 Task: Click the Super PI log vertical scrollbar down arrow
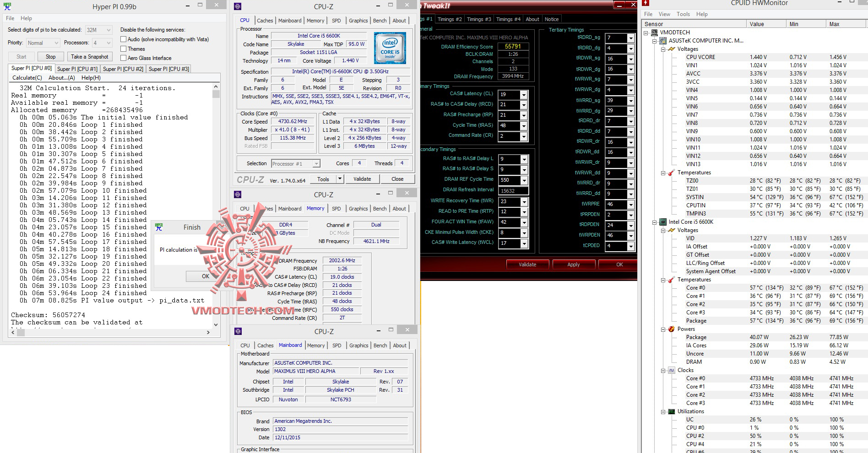pyautogui.click(x=216, y=324)
